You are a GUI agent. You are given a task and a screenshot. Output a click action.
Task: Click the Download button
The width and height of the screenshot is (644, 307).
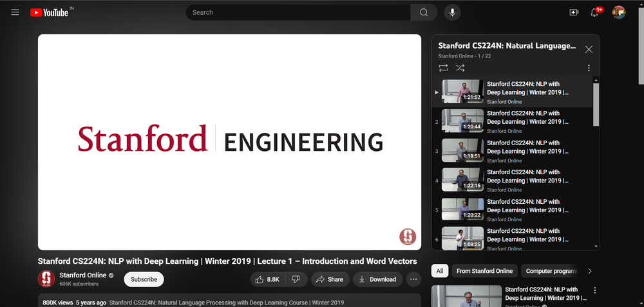tap(377, 279)
